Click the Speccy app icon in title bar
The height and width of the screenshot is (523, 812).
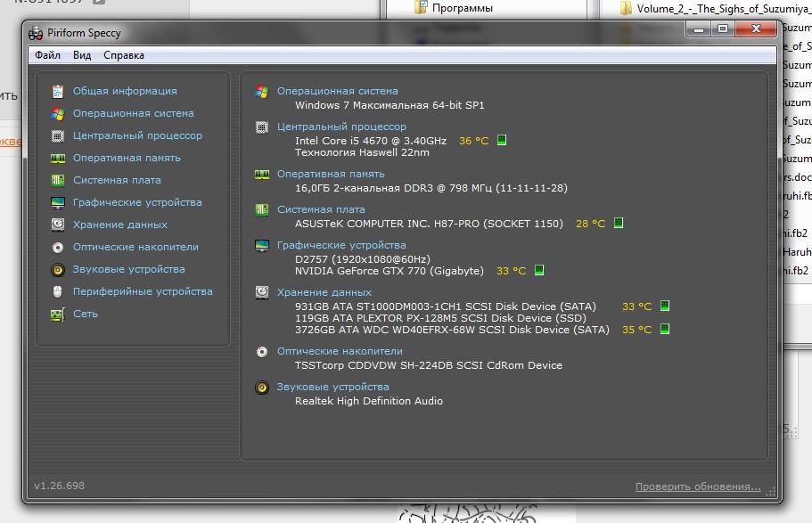tap(36, 33)
